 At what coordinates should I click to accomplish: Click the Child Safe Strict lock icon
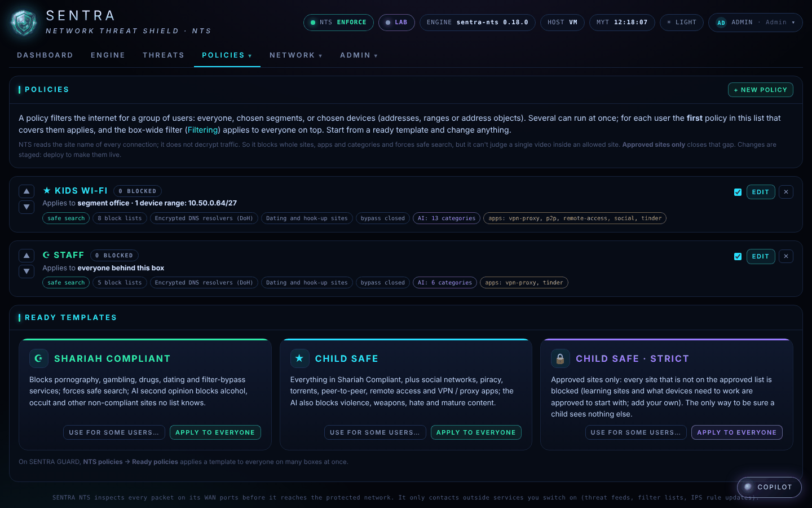coord(560,358)
